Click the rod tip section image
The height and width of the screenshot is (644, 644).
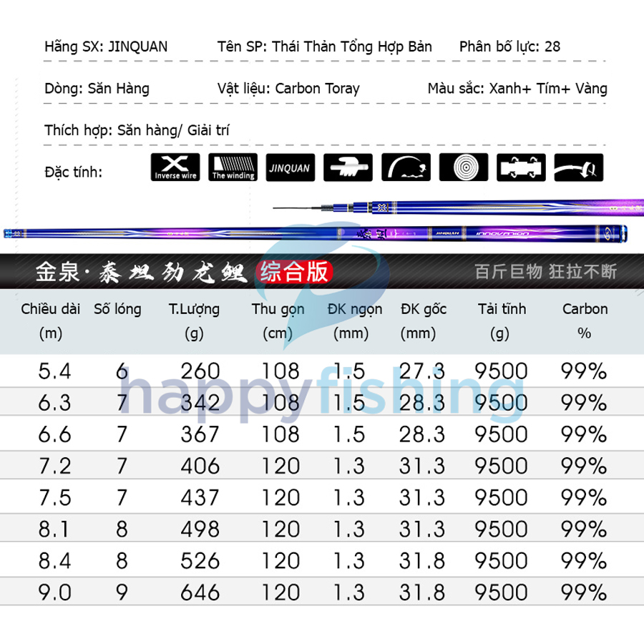pyautogui.click(x=459, y=208)
